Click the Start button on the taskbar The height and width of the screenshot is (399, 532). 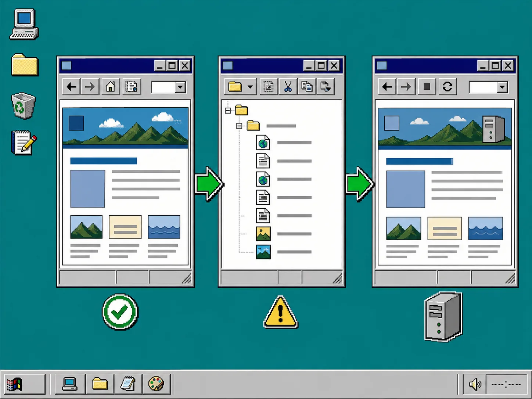[25, 384]
